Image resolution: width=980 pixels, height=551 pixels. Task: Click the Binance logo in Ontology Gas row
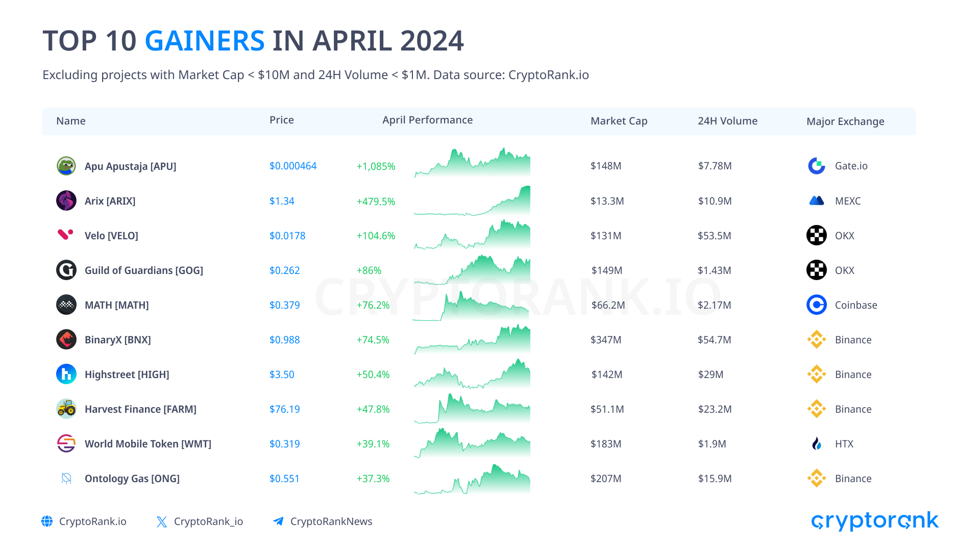(x=817, y=478)
